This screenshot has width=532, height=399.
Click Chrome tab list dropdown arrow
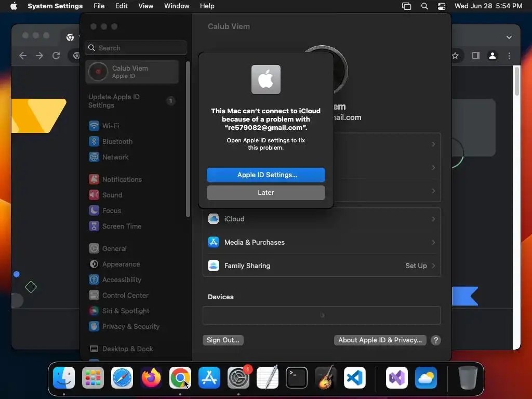point(509,37)
